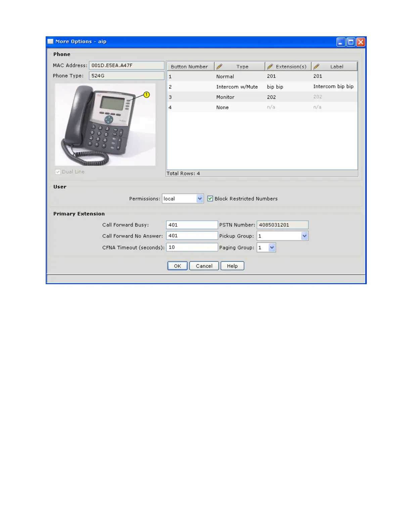The height and width of the screenshot is (532, 411).
Task: Click the Help button
Action: tap(232, 266)
